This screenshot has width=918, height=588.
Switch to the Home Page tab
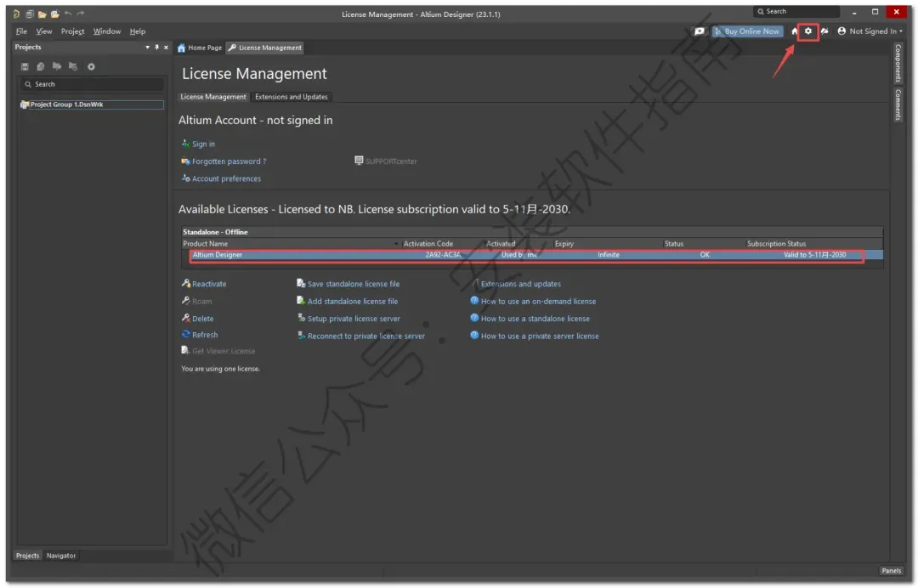coord(201,48)
